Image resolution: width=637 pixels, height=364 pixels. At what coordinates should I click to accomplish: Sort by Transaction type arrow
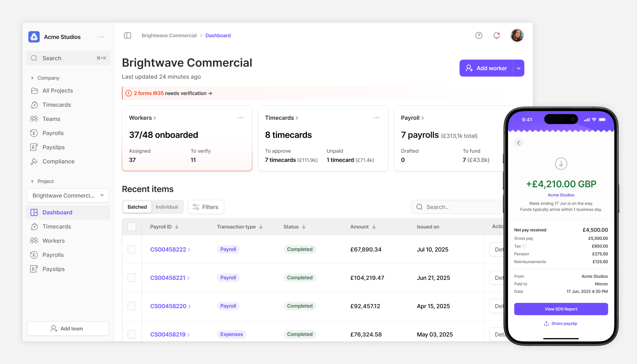point(261,227)
